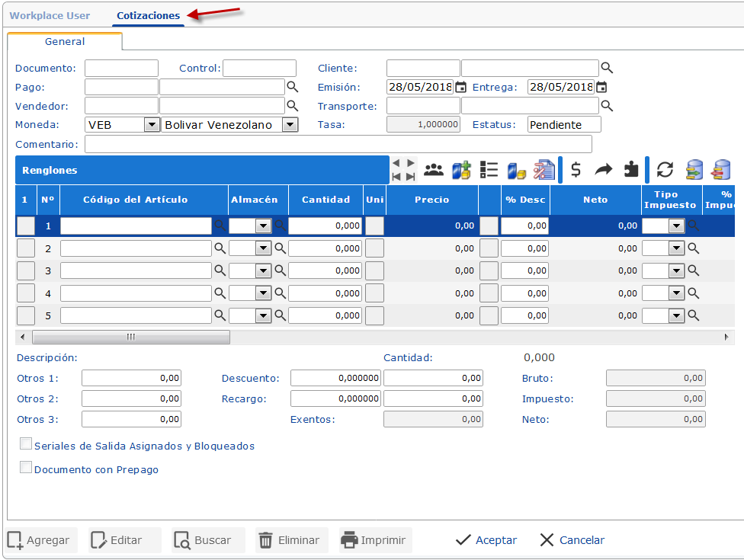
Task: Switch to the Workplace User tab
Action: [x=50, y=15]
